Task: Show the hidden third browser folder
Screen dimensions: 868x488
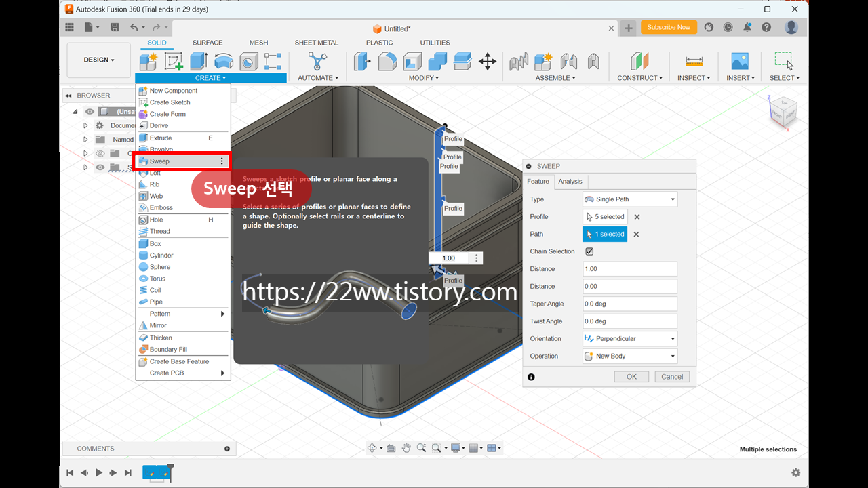Action: [100, 153]
